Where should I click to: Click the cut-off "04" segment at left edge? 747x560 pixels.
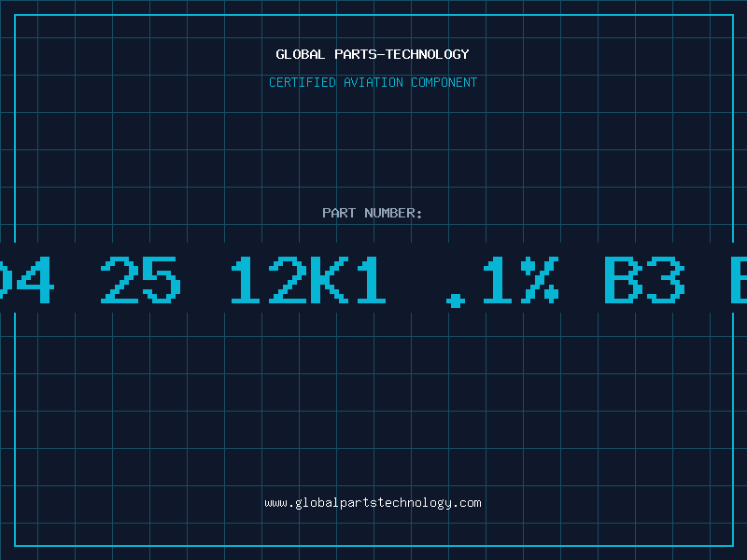tap(27, 279)
